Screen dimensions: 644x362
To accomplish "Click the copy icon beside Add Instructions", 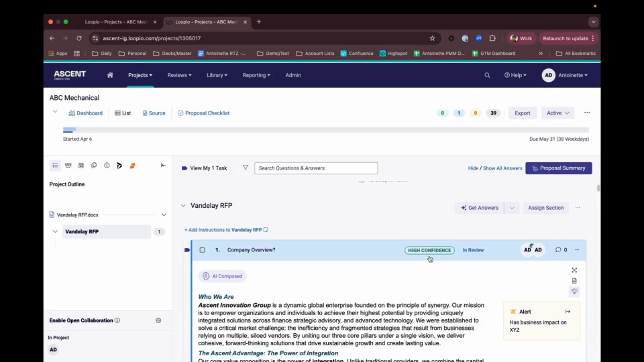I will pyautogui.click(x=266, y=230).
